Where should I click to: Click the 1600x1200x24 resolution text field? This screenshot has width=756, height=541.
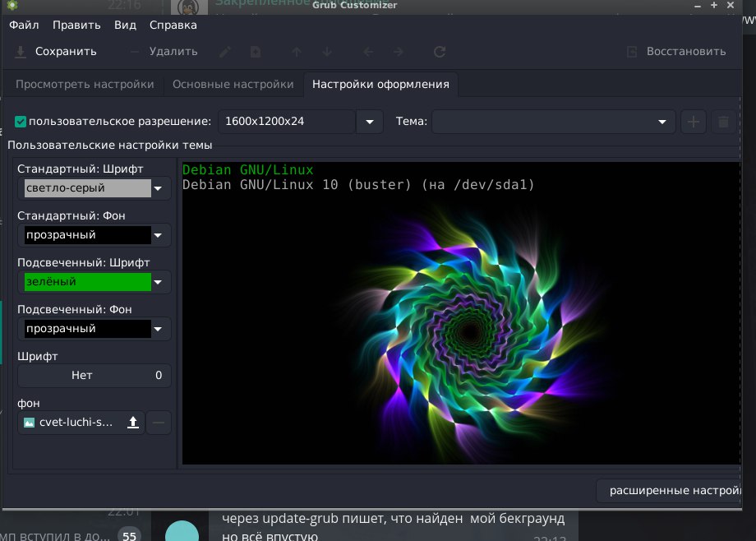(x=288, y=122)
